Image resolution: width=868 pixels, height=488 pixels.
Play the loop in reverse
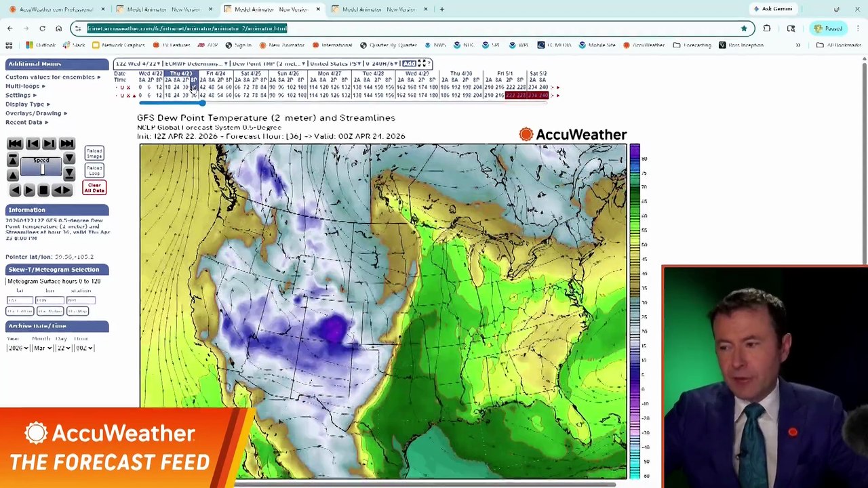[x=15, y=190]
